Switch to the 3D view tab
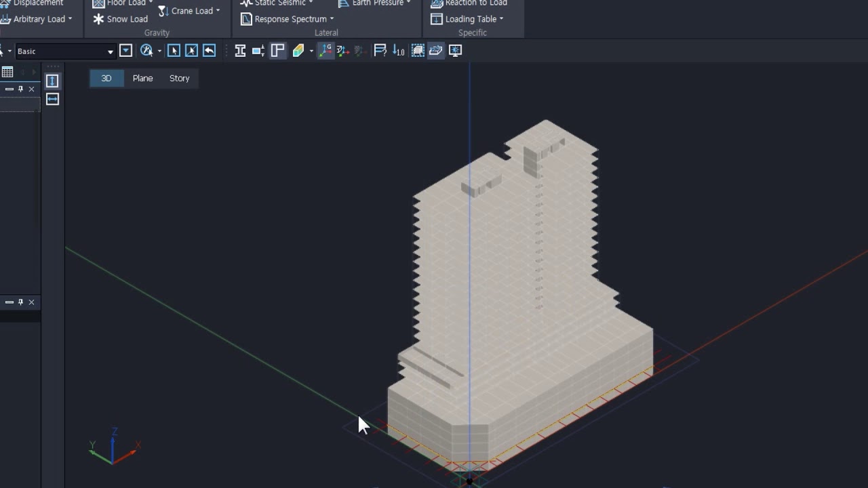Image resolution: width=868 pixels, height=488 pixels. (x=106, y=79)
